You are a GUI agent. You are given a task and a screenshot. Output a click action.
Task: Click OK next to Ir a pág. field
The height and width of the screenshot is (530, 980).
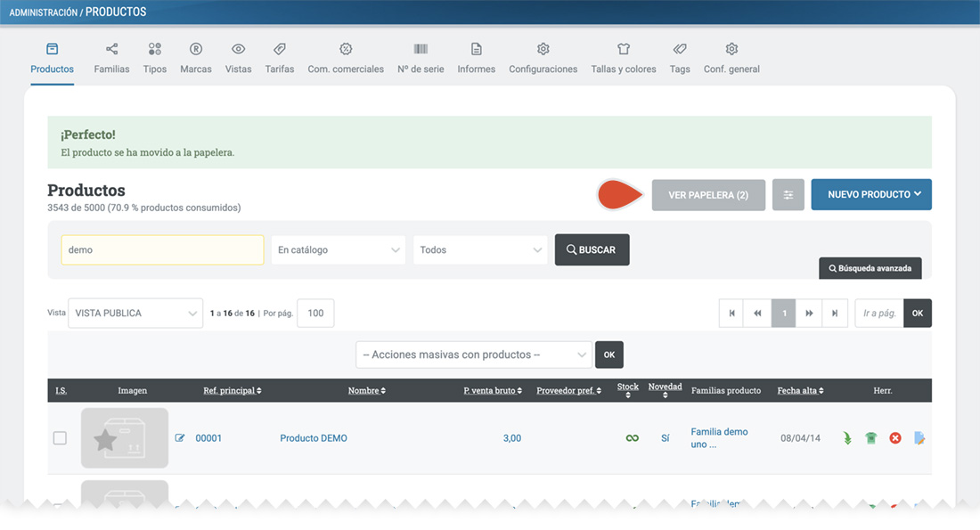[x=918, y=314]
